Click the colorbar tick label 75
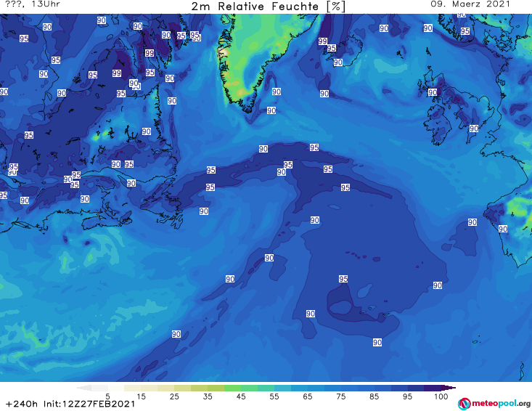The image size is (532, 411). point(341,396)
